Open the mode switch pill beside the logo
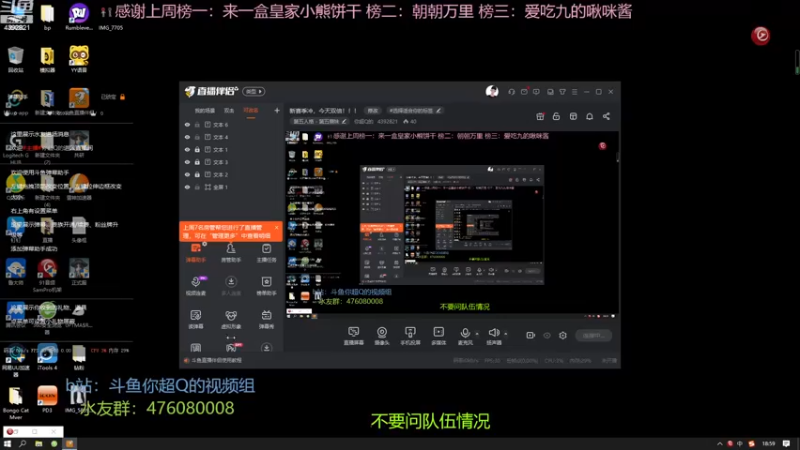 point(254,91)
